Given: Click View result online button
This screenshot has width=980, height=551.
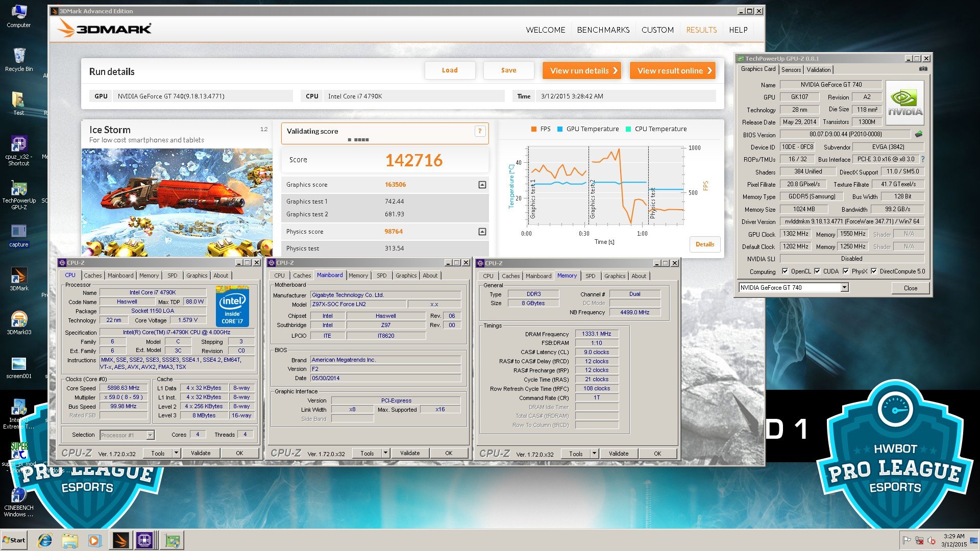Looking at the screenshot, I should pos(672,70).
